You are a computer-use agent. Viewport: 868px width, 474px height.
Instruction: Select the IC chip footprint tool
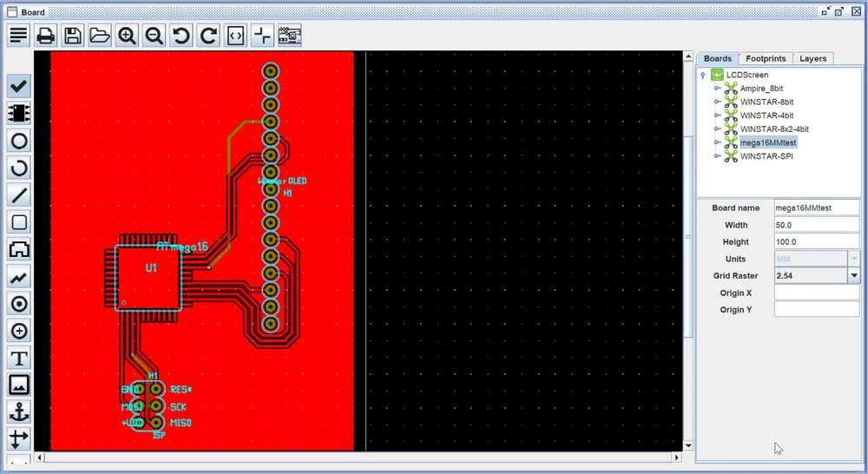tap(19, 113)
